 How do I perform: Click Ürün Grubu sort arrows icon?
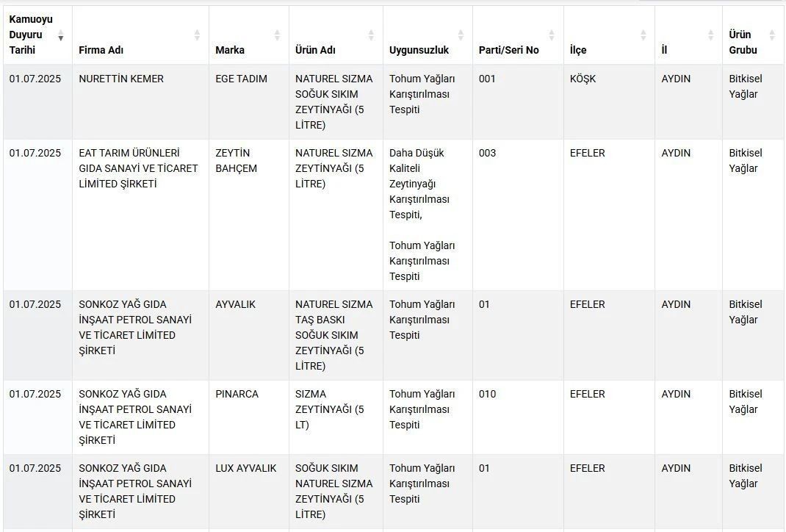click(x=772, y=35)
